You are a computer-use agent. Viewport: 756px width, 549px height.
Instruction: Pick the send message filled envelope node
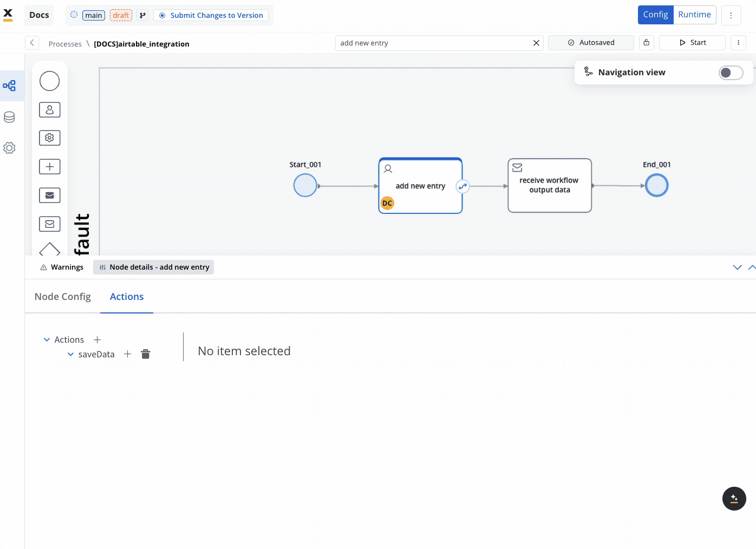coord(50,195)
